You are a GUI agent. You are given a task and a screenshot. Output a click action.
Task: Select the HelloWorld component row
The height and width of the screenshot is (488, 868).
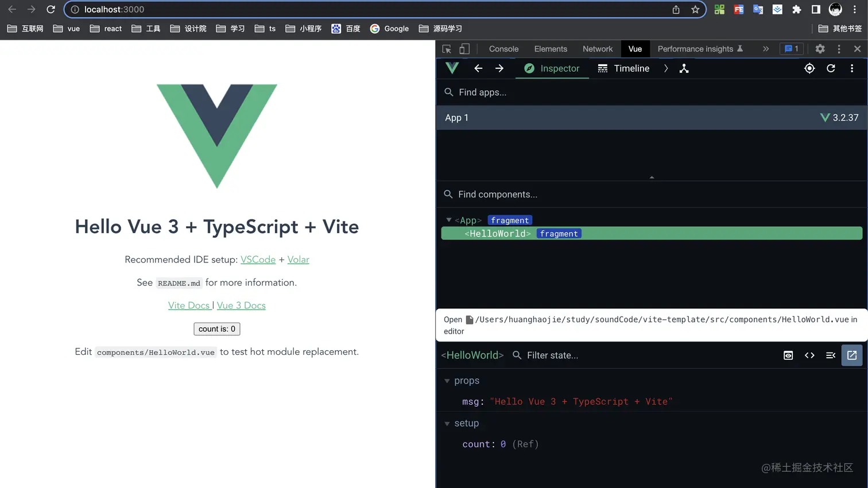coord(652,233)
